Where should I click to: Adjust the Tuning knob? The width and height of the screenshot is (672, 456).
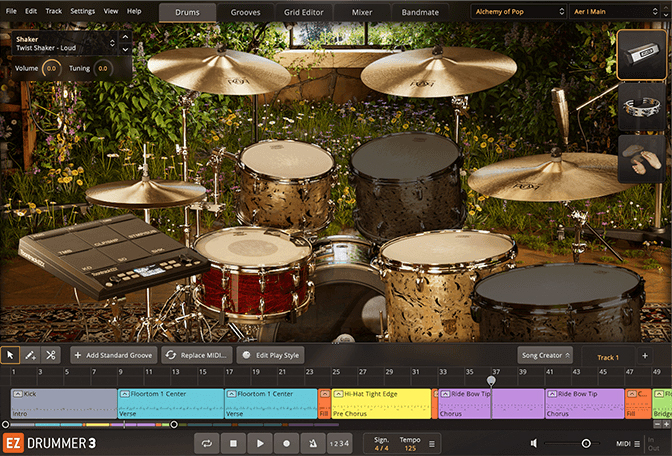tap(103, 69)
